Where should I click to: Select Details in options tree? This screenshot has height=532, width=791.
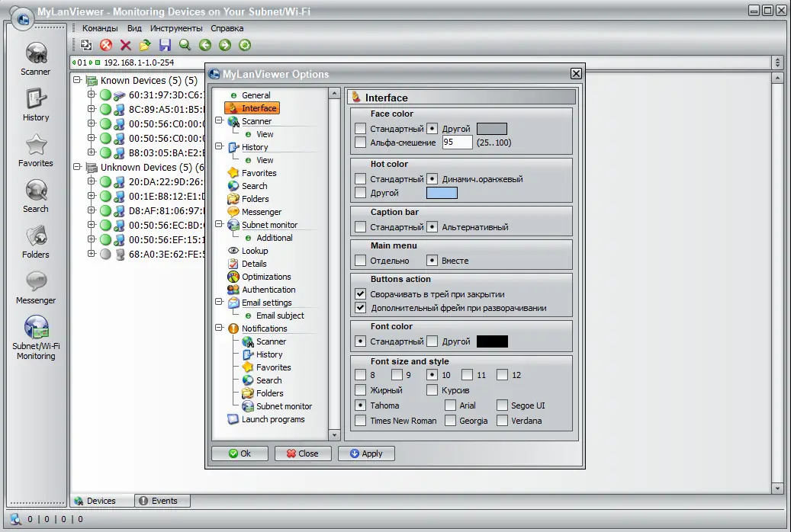click(x=254, y=264)
